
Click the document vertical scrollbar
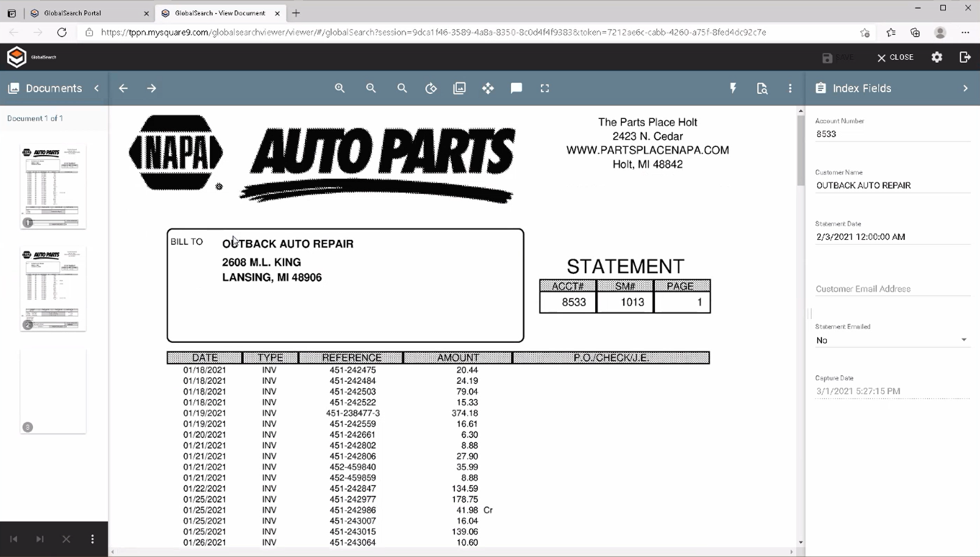tap(801, 151)
